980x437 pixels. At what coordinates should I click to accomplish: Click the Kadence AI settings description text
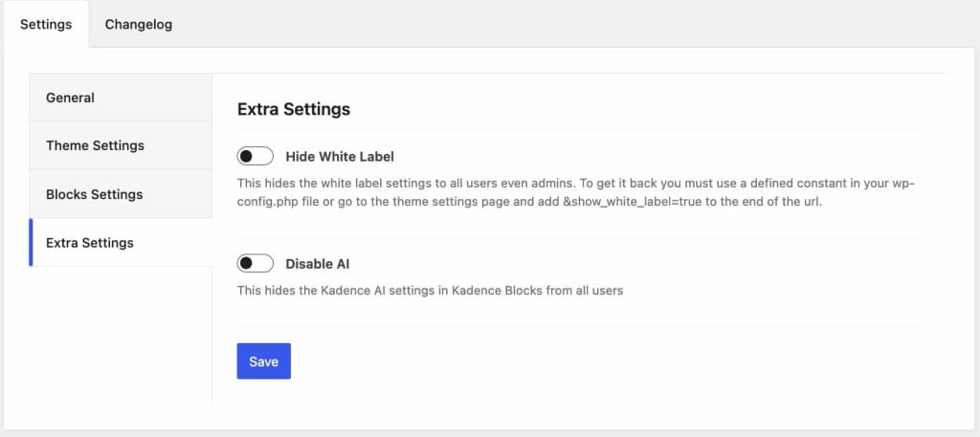point(430,291)
